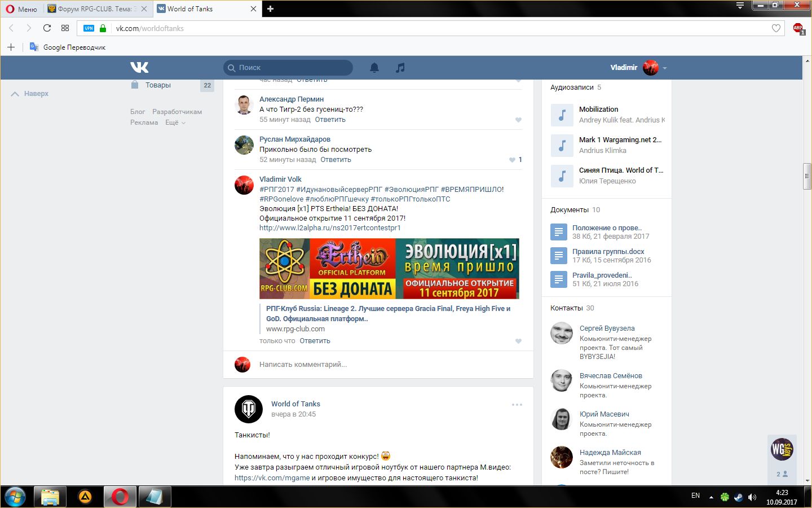This screenshot has width=812, height=508.
Task: Click the VK logo in the header
Action: (x=139, y=67)
